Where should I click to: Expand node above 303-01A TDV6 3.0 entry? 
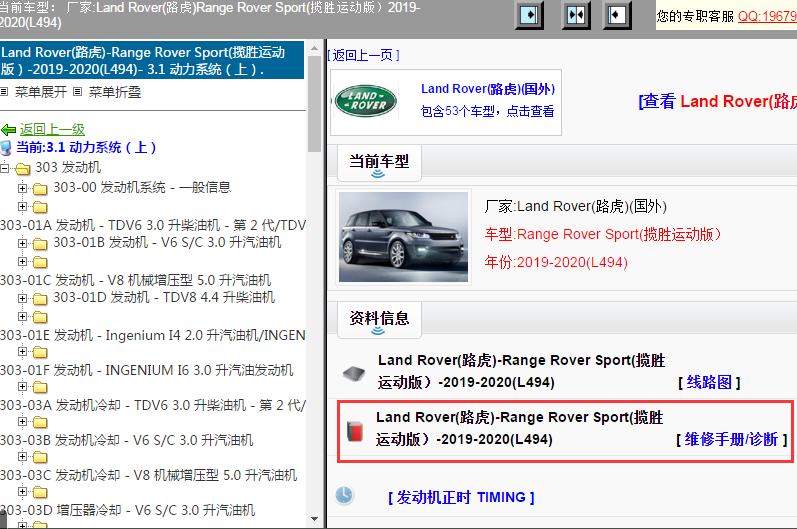coord(22,206)
